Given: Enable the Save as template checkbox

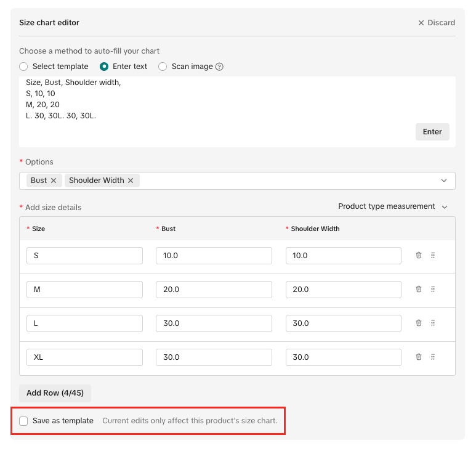Looking at the screenshot, I should coord(23,421).
